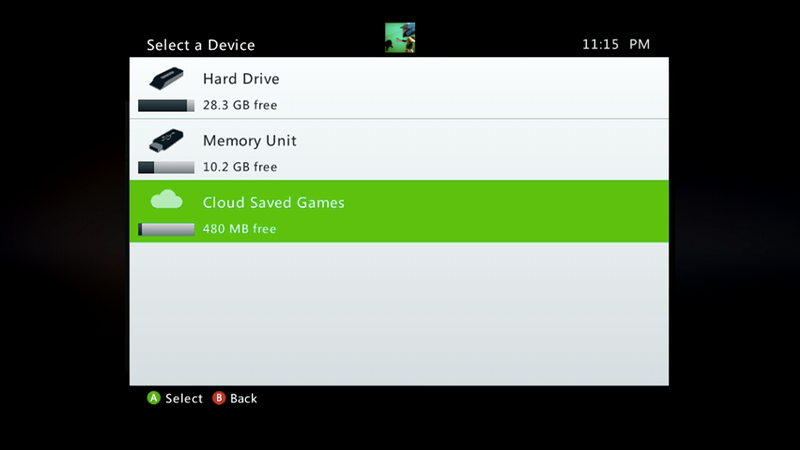The image size is (800, 450).
Task: Click the green A button icon
Action: click(x=154, y=398)
